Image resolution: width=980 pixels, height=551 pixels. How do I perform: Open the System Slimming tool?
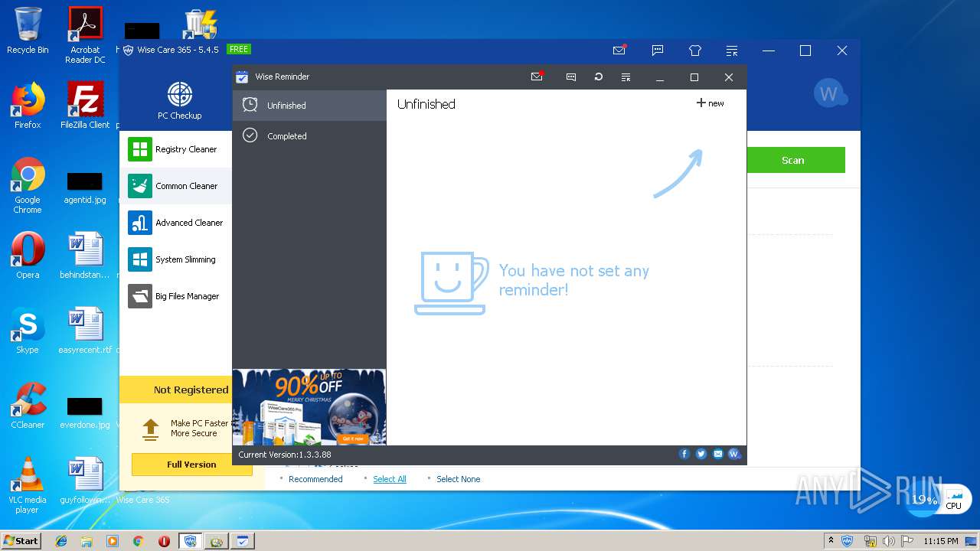tap(175, 259)
